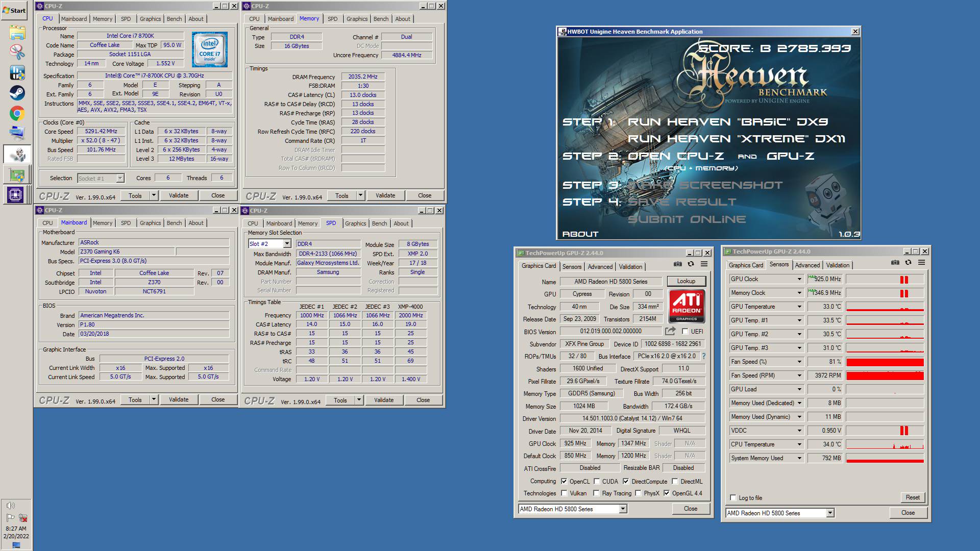
Task: Select the GPU-Z graphics card taskbar button
Action: point(17,175)
